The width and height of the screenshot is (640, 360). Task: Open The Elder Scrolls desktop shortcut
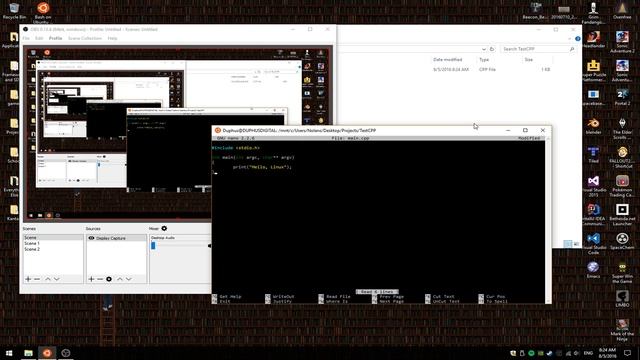(622, 128)
